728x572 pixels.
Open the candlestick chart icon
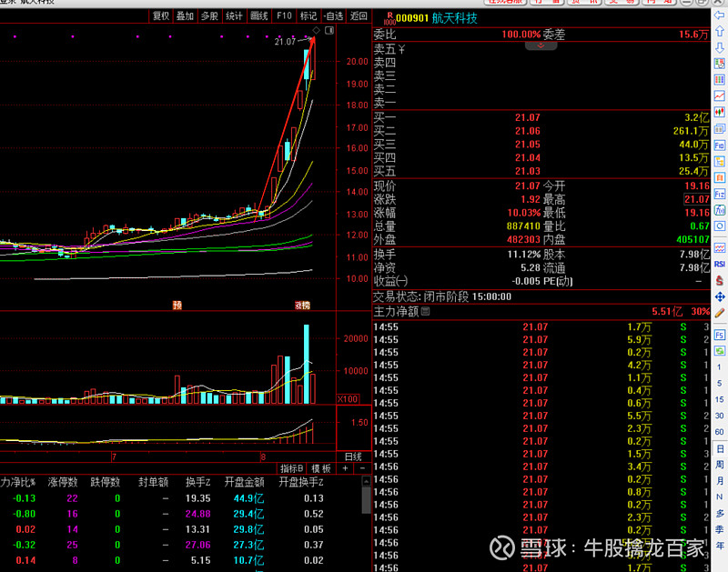click(719, 112)
